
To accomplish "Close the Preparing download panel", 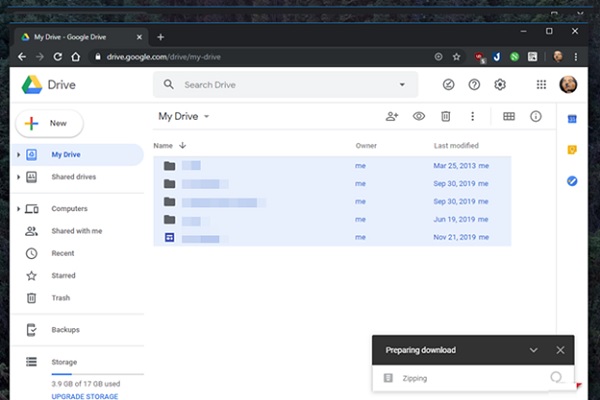I will [x=560, y=350].
